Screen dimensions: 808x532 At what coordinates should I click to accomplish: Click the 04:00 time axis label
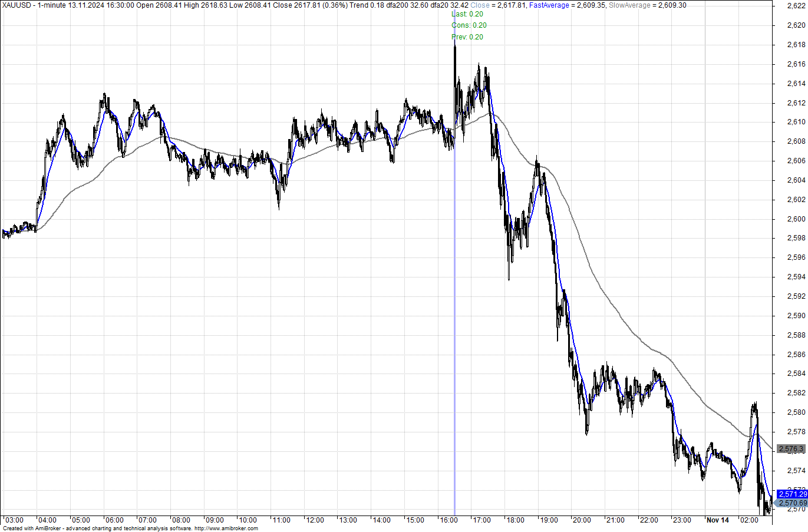click(x=47, y=520)
